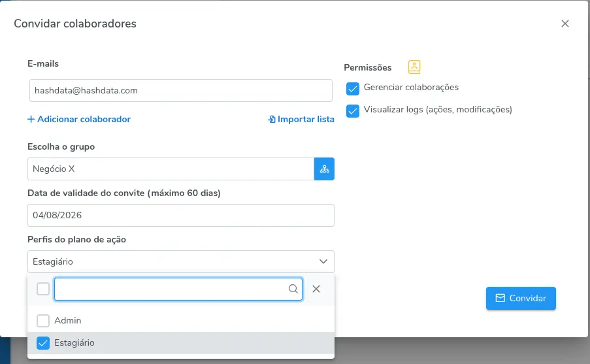Viewport: 590px width, 364px height.
Task: Uncheck Gerenciar colaborações permission
Action: (353, 89)
